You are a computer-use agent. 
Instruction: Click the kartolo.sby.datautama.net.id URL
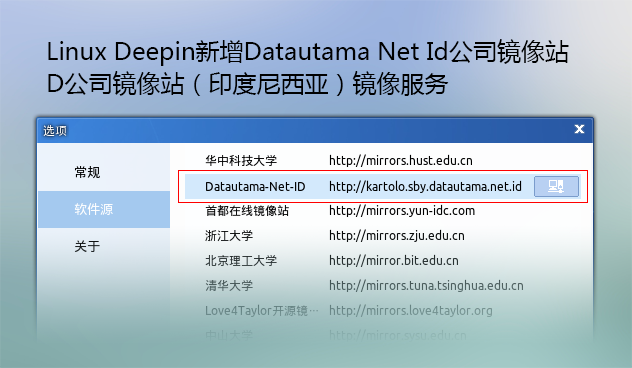[x=425, y=186]
